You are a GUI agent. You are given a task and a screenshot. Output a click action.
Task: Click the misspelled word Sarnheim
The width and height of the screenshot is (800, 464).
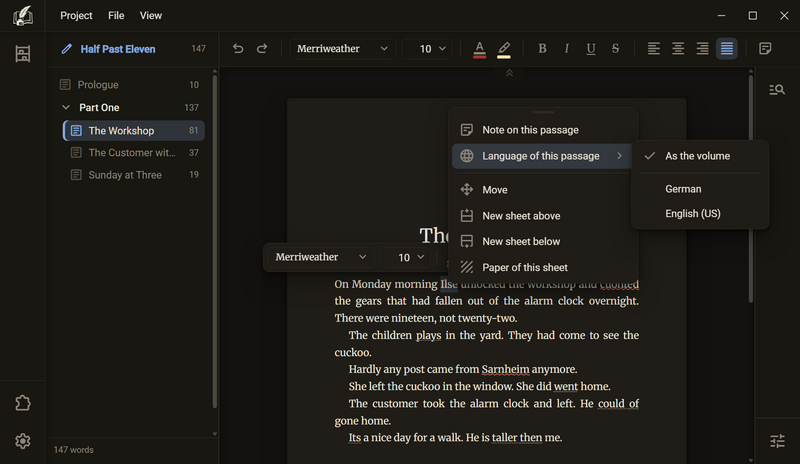point(505,369)
